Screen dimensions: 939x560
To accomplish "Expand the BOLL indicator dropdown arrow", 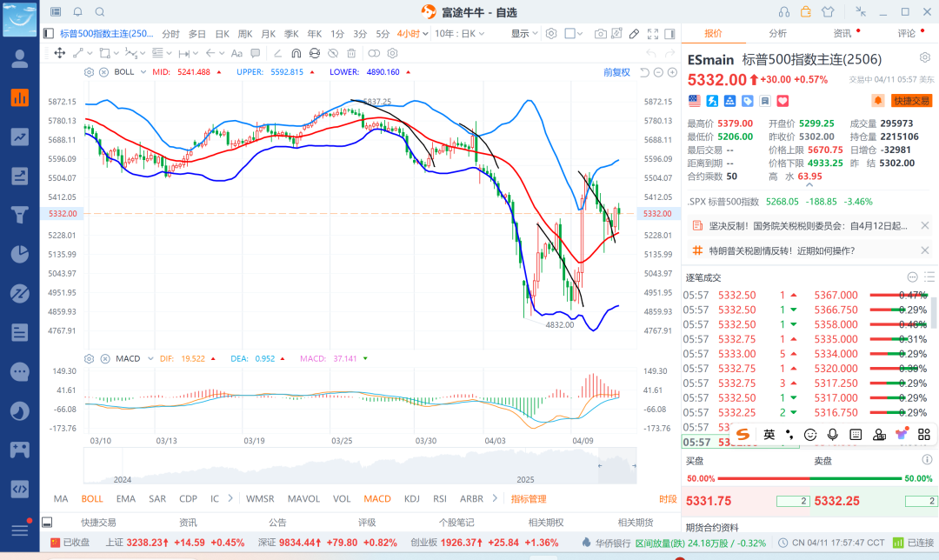I will point(143,72).
